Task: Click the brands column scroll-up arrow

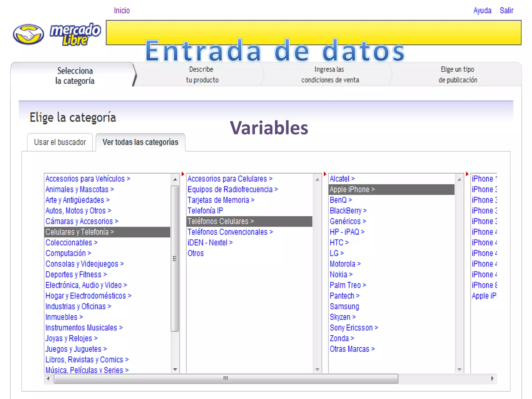Action: [x=460, y=179]
